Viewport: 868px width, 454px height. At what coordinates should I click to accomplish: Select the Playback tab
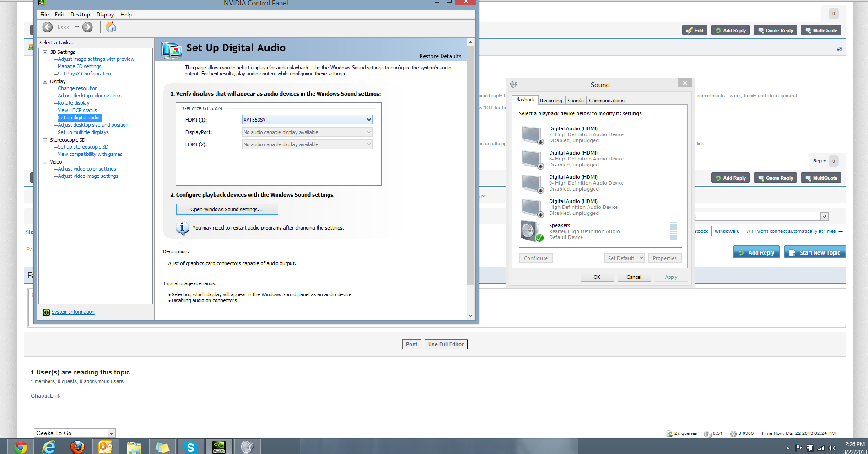pos(525,100)
